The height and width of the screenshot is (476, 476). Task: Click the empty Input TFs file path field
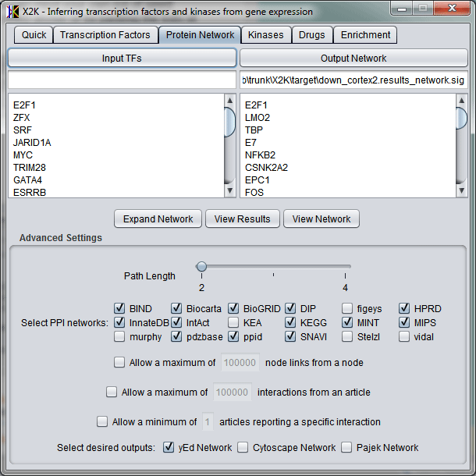click(122, 80)
